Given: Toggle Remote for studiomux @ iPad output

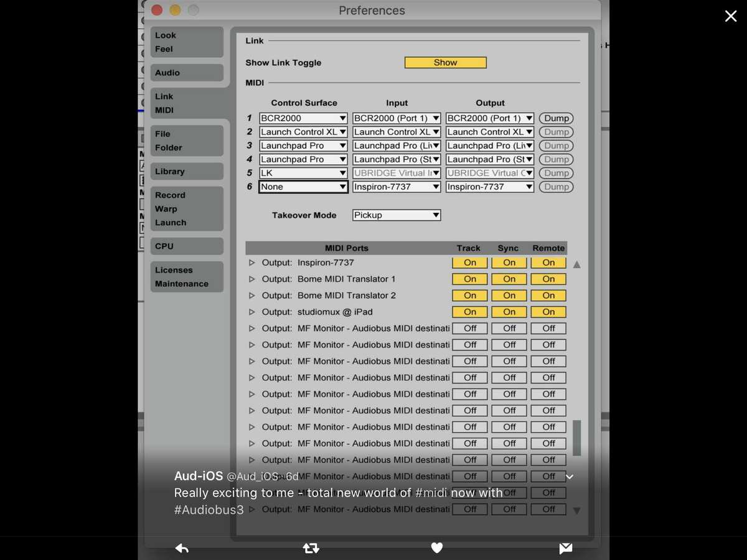Looking at the screenshot, I should coord(548,312).
